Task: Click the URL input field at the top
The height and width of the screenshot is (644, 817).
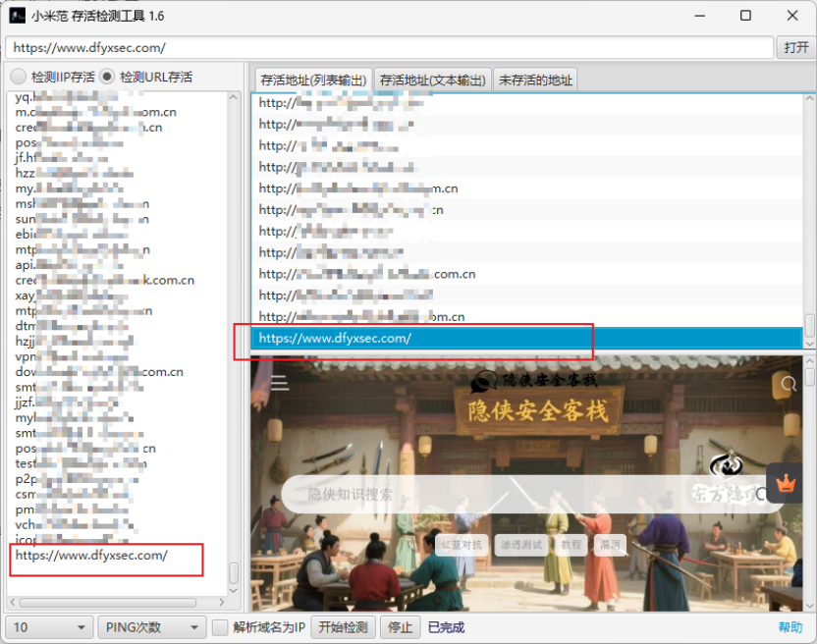Action: click(389, 47)
